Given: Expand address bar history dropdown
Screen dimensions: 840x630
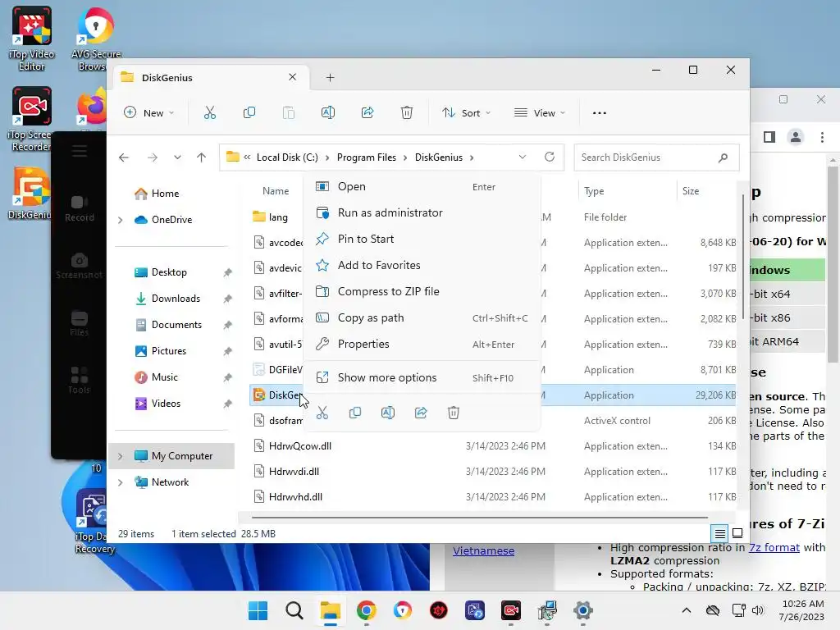Looking at the screenshot, I should 523,157.
